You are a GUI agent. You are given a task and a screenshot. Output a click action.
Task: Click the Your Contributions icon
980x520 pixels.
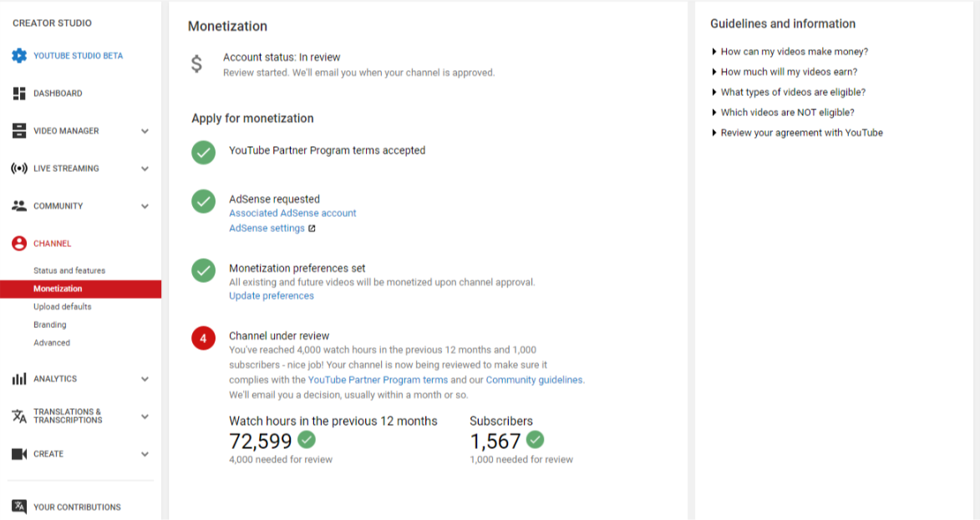pos(19,507)
